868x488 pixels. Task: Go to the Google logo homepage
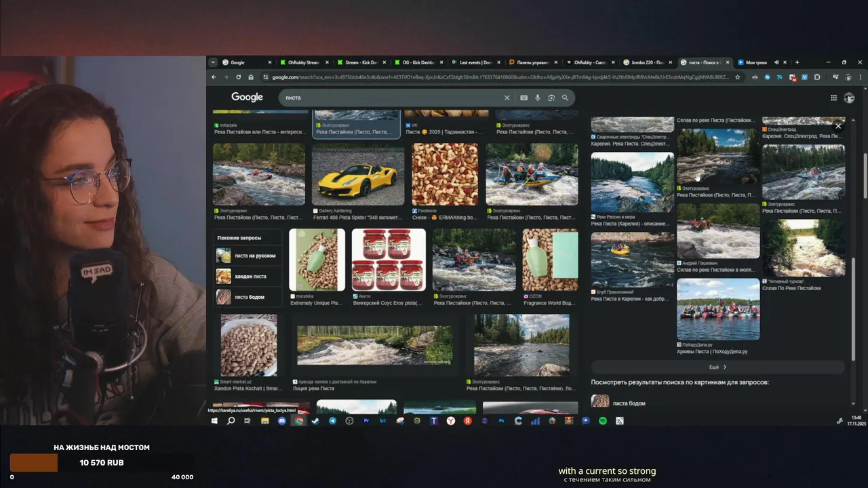(x=247, y=97)
